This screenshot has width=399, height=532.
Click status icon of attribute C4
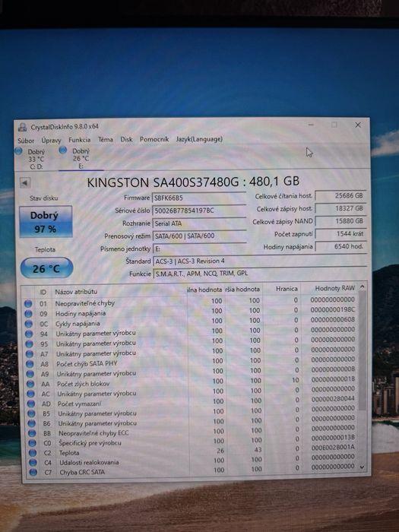click(33, 462)
